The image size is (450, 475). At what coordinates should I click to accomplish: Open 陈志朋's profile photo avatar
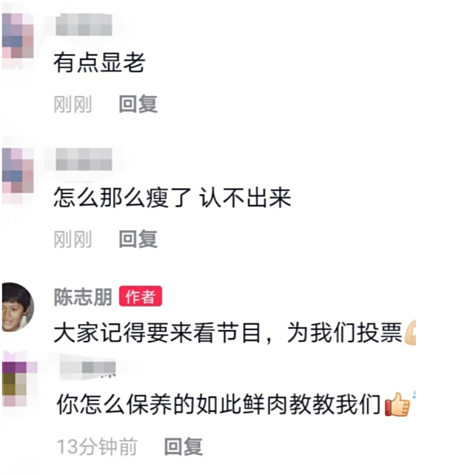[x=17, y=307]
